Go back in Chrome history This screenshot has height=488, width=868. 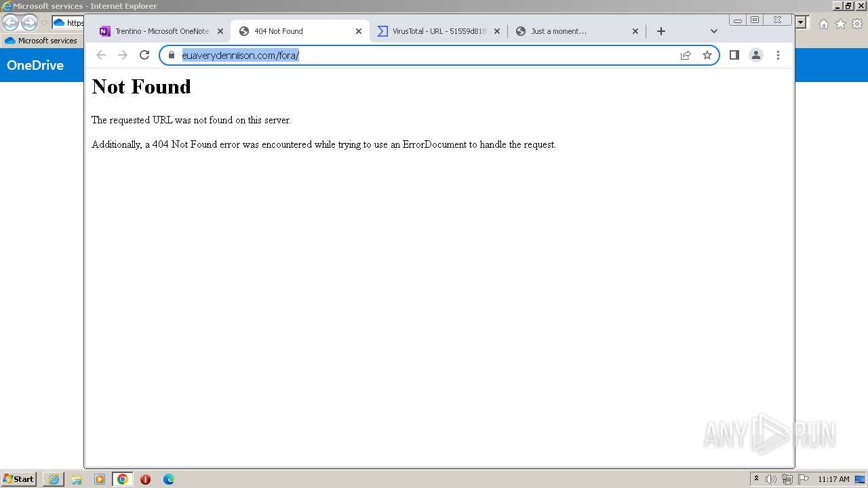tap(101, 55)
